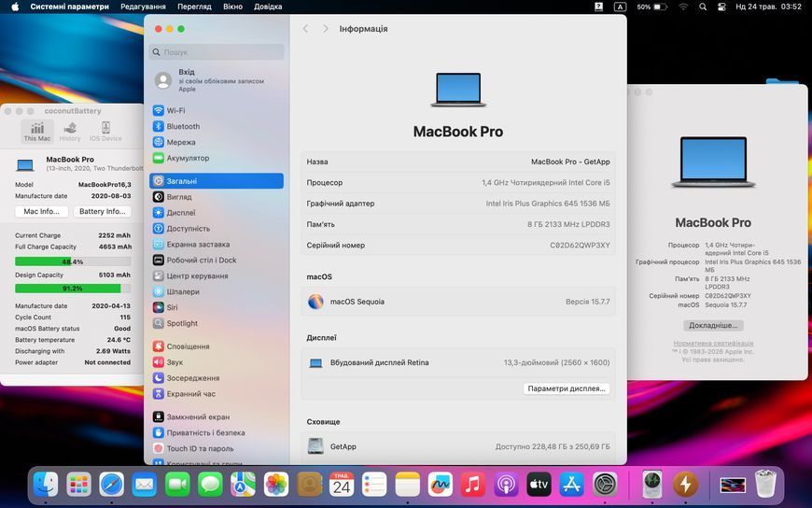Open Photos app in the Dock
This screenshot has height=508, width=812.
pyautogui.click(x=276, y=485)
